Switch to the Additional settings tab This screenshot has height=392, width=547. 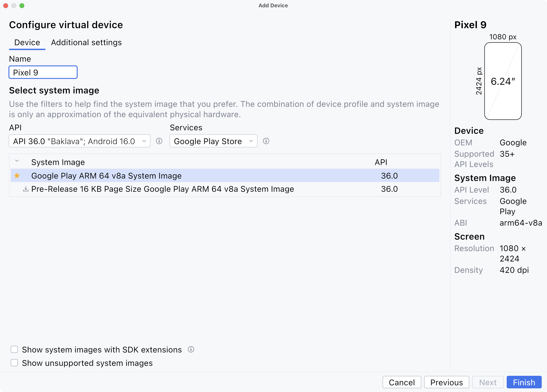(86, 42)
